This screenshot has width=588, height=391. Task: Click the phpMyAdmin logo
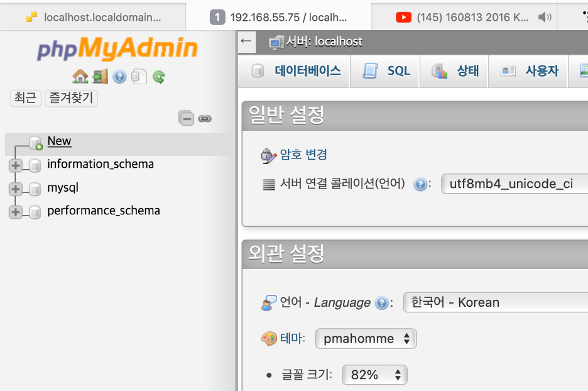coord(117,49)
